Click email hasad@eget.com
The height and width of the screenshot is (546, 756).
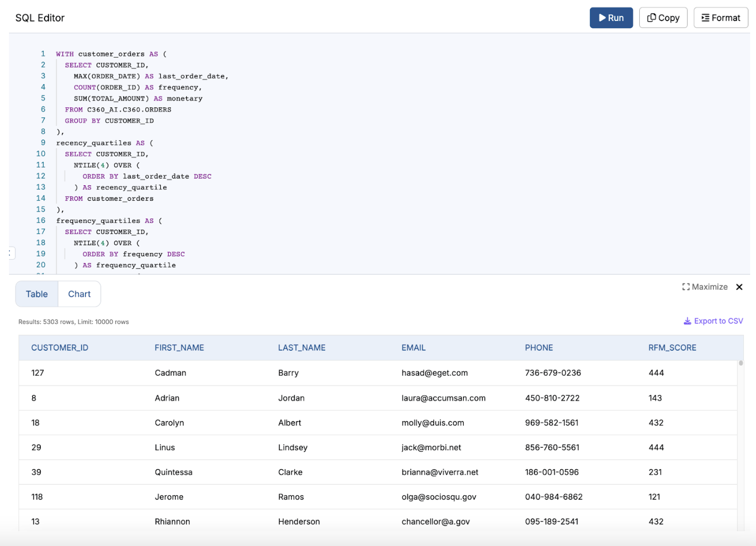[x=435, y=372]
